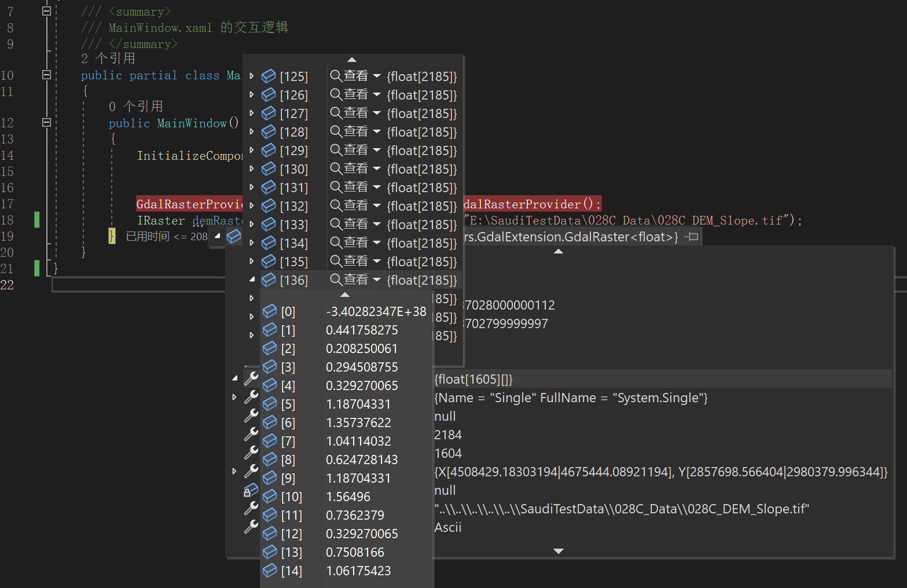Screen dimensions: 907x588
Task: Click the down arrow below the Ascii property row
Action: tap(559, 551)
